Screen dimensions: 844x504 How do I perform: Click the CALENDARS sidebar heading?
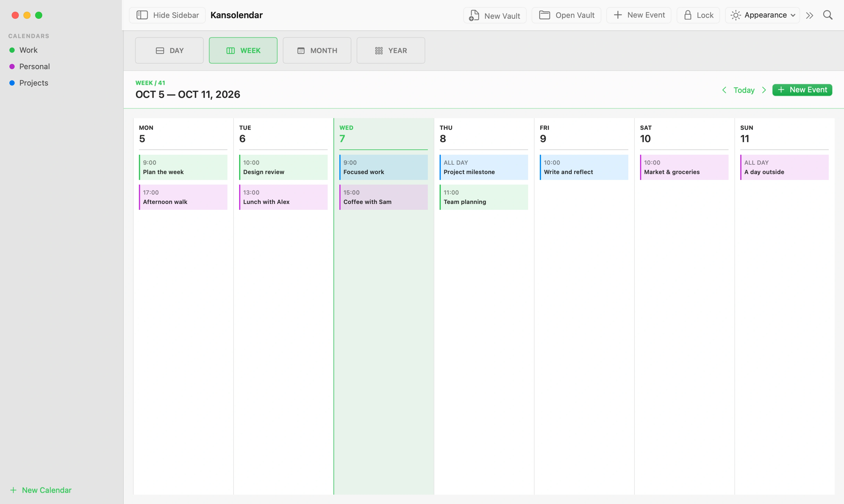point(29,36)
